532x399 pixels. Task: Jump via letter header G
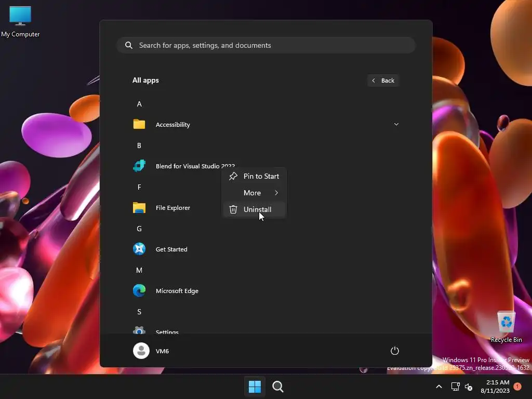139,229
